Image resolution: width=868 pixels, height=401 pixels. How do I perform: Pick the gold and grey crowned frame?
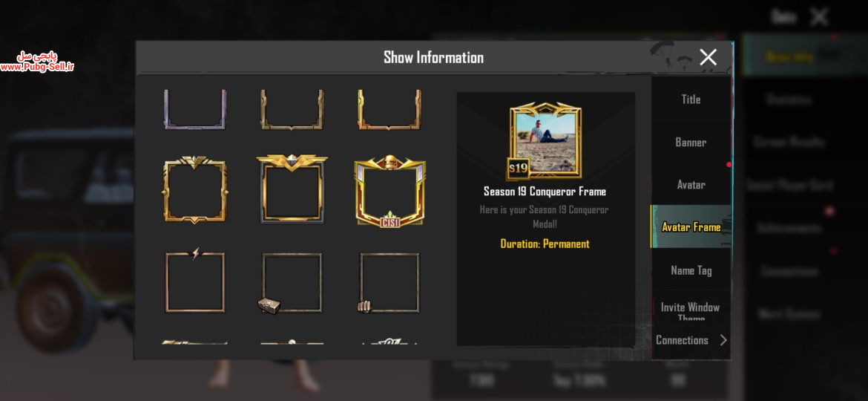[292, 189]
